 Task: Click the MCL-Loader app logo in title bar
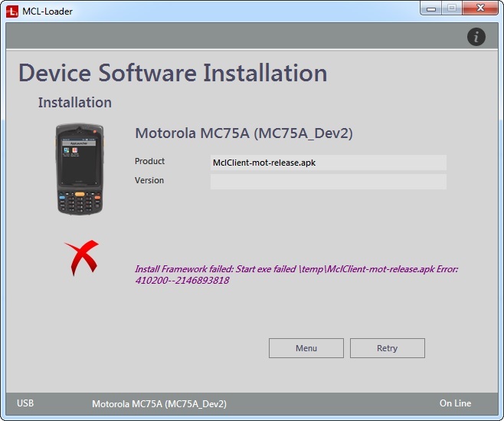[12, 12]
